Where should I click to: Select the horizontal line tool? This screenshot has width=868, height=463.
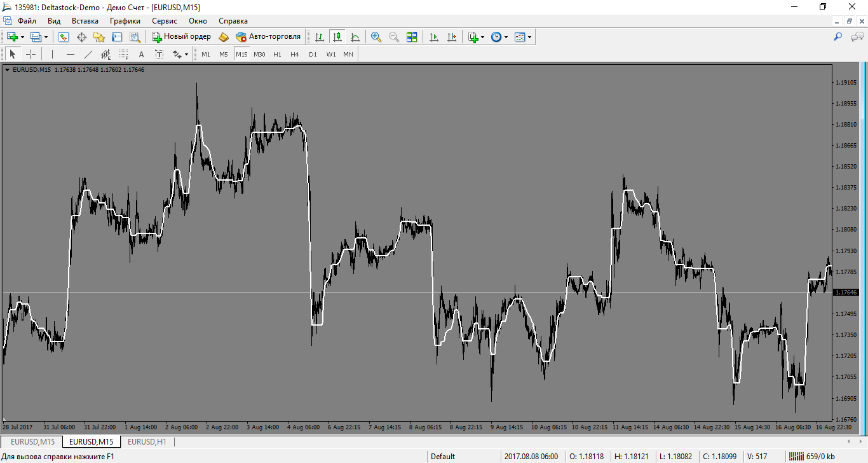(71, 54)
